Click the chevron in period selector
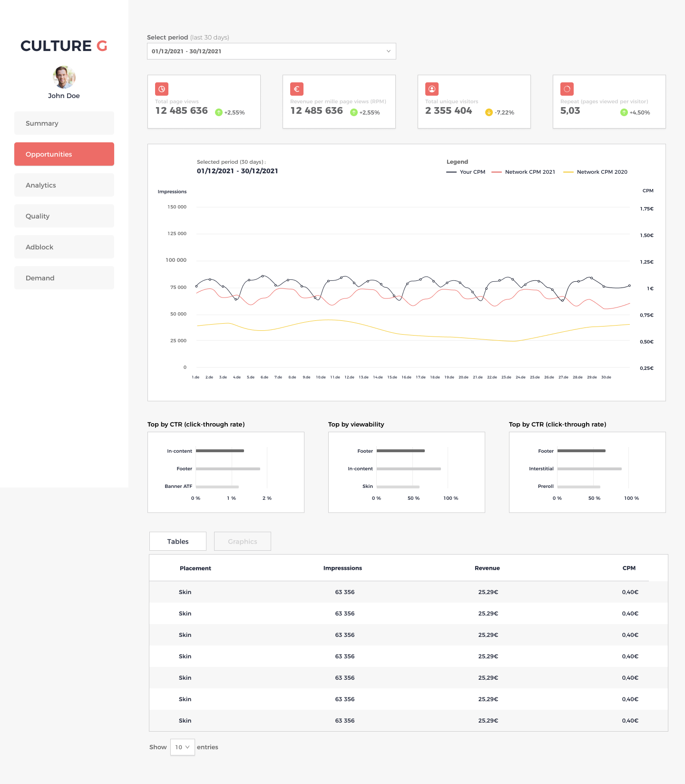This screenshot has width=685, height=784. click(x=388, y=51)
